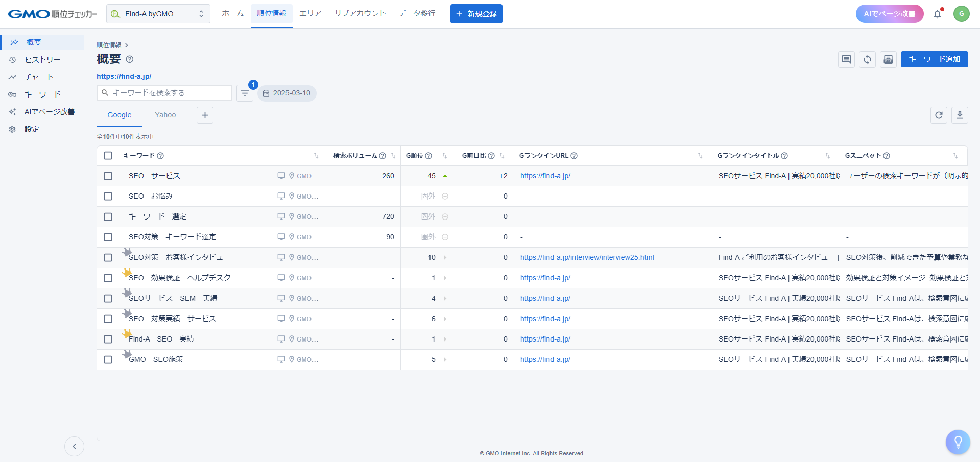
Task: Sort by Gランクインタイトル column arrows
Action: coord(827,156)
